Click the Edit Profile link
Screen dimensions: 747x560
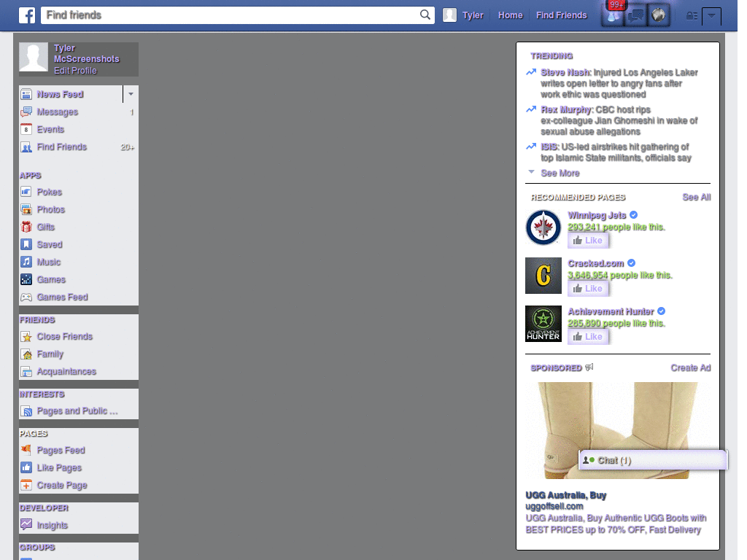click(75, 71)
